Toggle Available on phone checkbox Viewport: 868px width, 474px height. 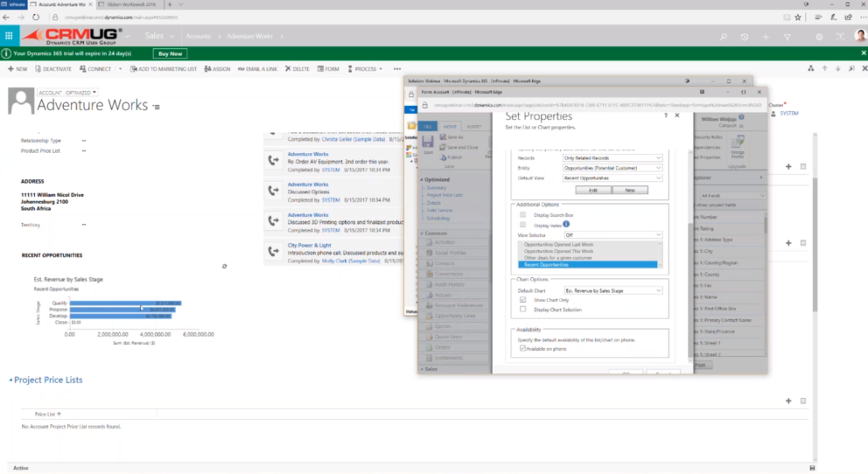click(522, 348)
